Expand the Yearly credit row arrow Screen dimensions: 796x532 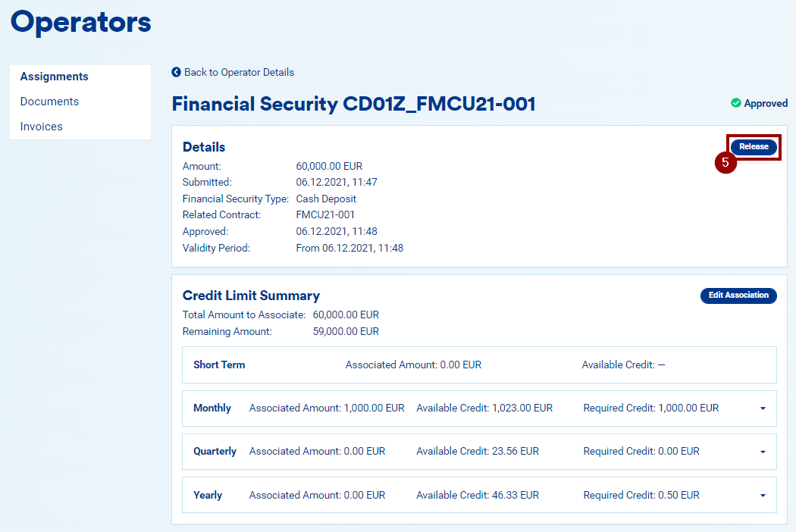(x=762, y=496)
